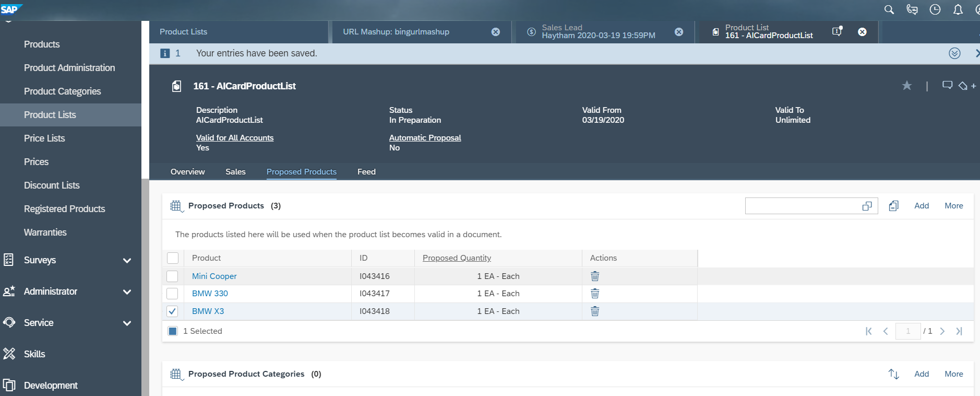This screenshot has width=980, height=396.
Task: Uncheck the BMW X3 row checkbox
Action: click(172, 311)
